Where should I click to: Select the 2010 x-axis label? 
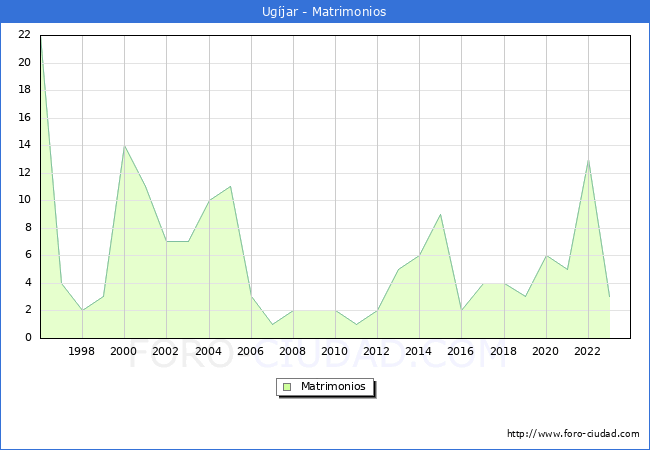[334, 351]
